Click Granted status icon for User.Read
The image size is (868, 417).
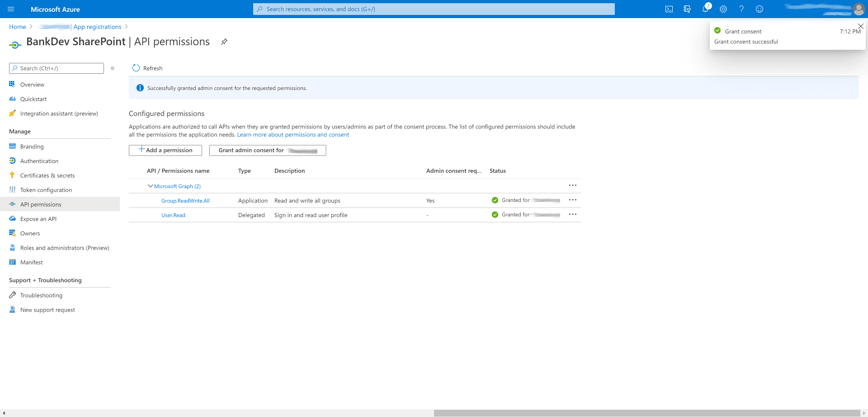[495, 214]
